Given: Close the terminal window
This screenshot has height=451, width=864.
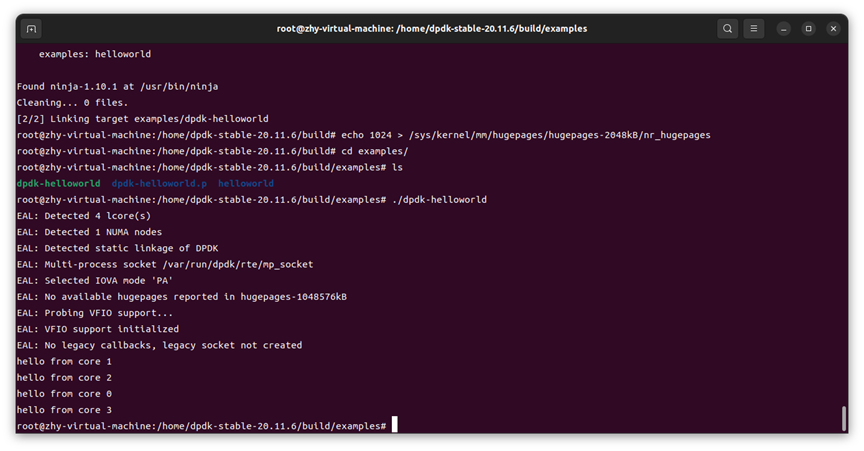Looking at the screenshot, I should (x=833, y=29).
